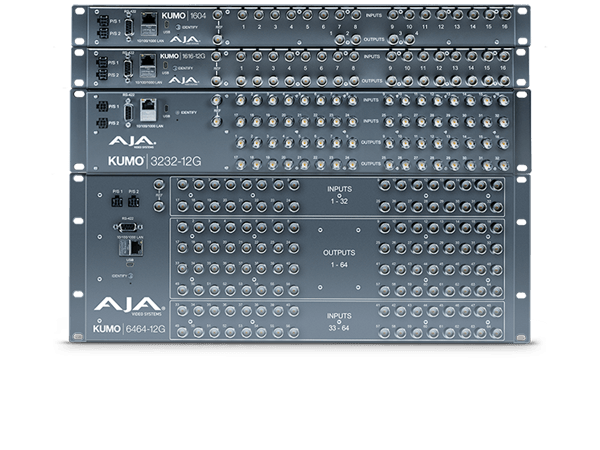Click the RS-422 serial port on the KUMO 3232-12G

coord(128,112)
